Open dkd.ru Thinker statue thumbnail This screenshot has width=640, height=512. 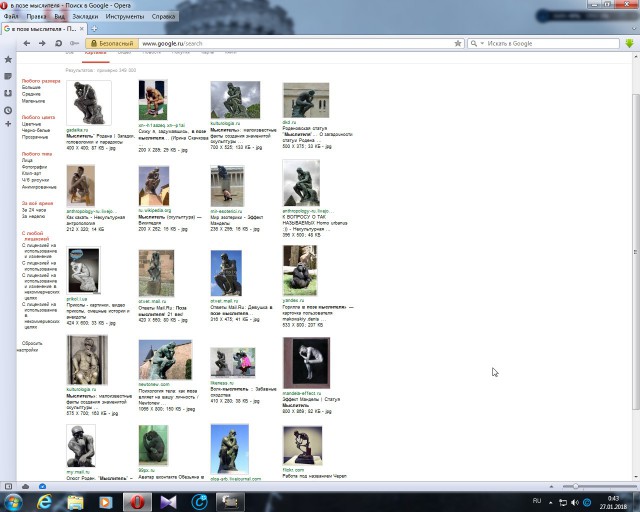click(x=306, y=100)
